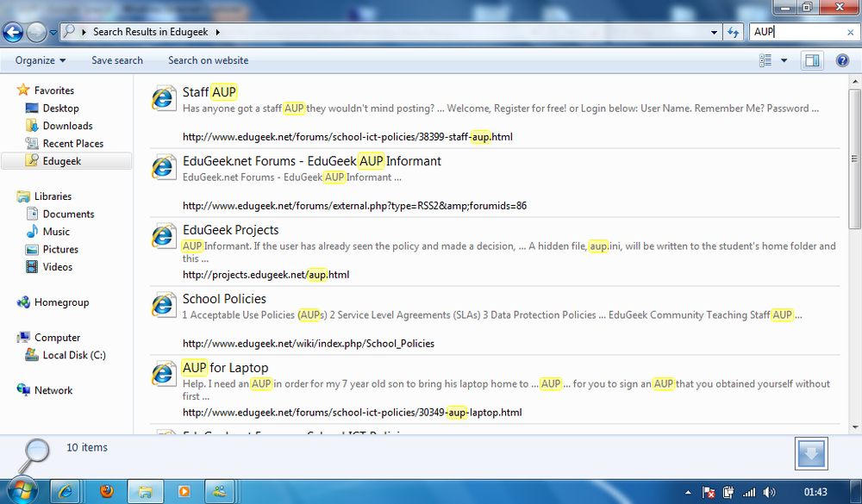Open the volume speaker tray icon

coord(769,492)
